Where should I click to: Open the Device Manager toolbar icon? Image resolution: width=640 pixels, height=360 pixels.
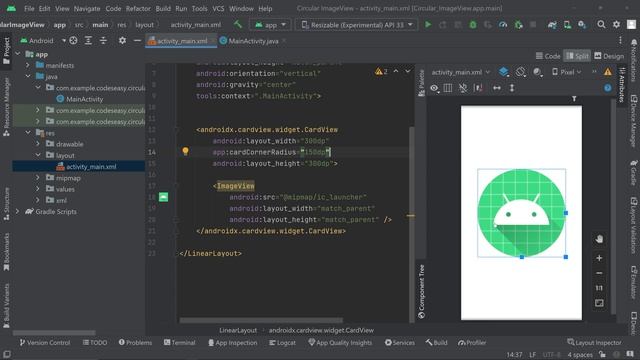(567, 25)
